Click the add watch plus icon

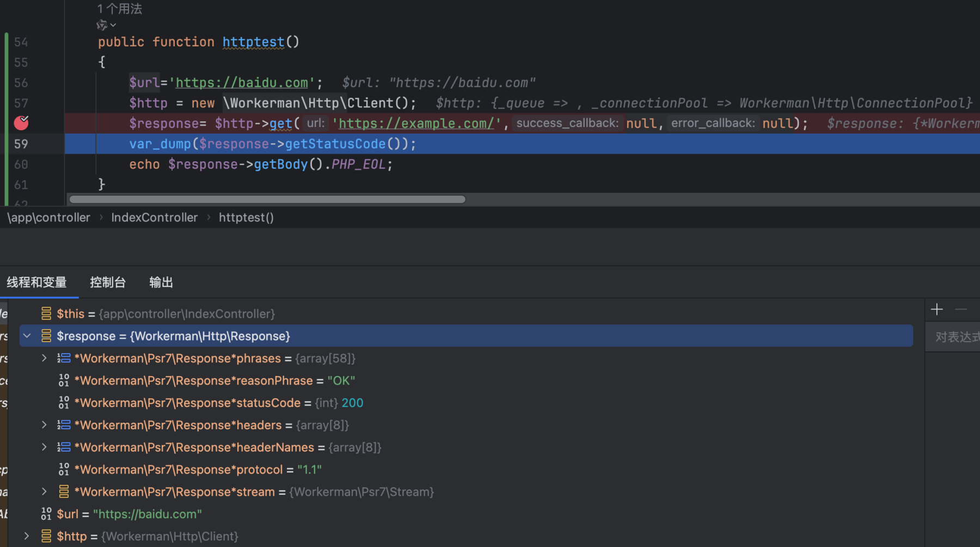pos(936,309)
